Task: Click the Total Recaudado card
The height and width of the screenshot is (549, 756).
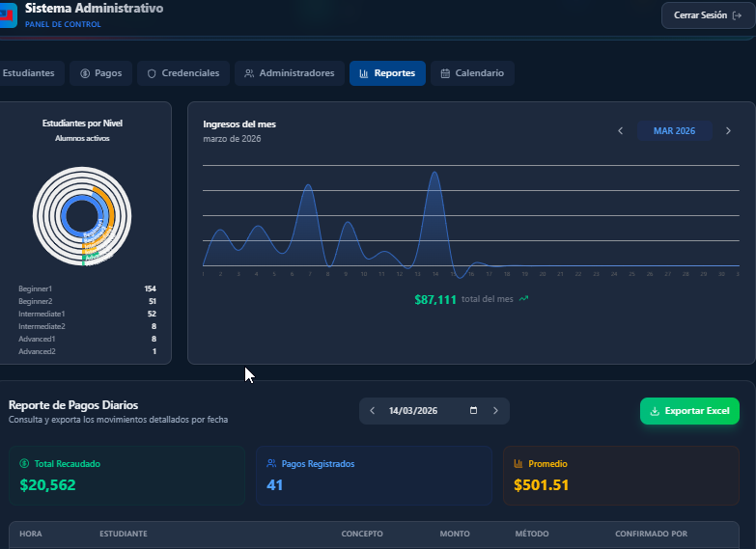Action: pos(126,476)
